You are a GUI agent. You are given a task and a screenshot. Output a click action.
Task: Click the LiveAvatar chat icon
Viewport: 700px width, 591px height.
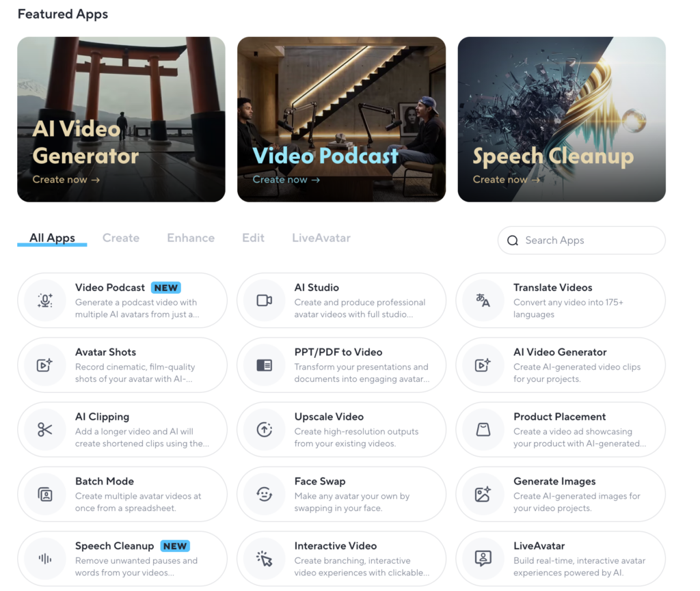point(483,558)
